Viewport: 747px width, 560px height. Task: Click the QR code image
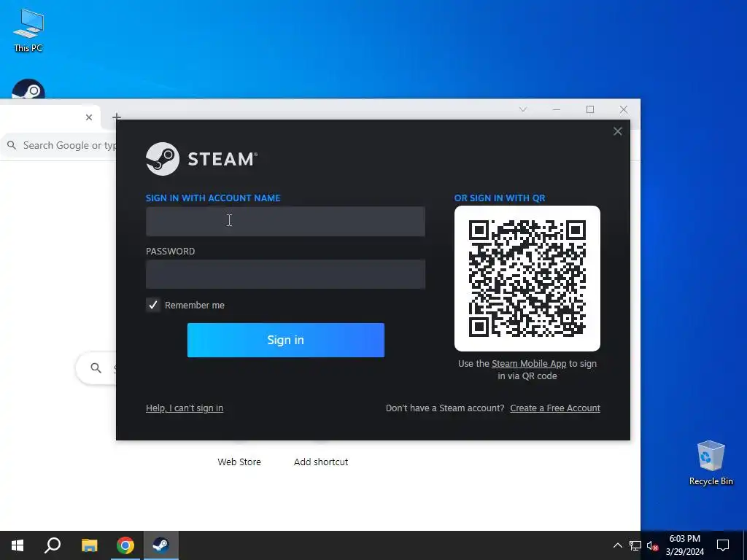coord(527,279)
